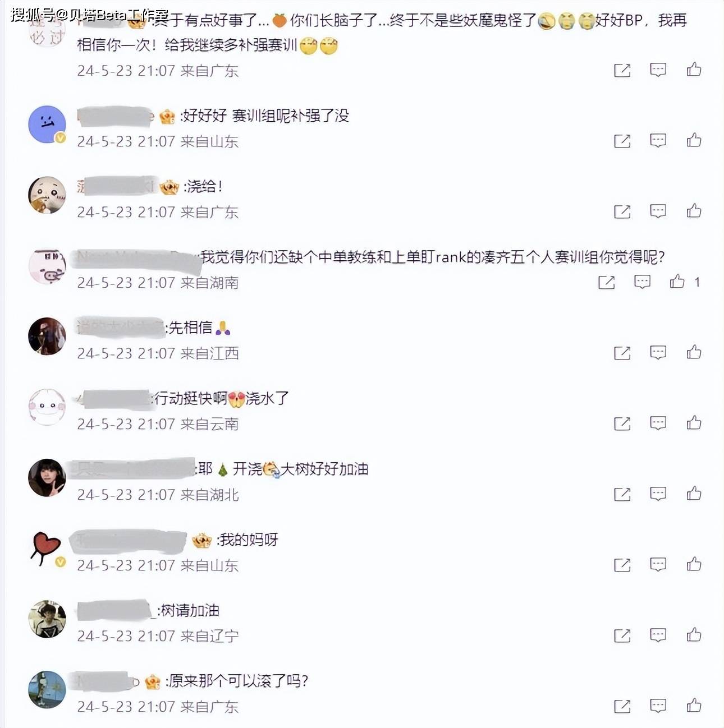This screenshot has width=724, height=728.
Task: Reply to the comment '先相信'
Action: 658,352
